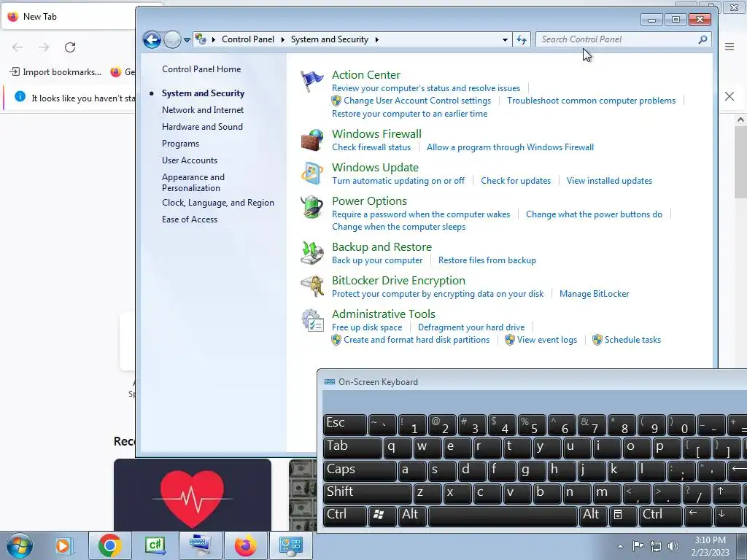Switch to On-Screen Keyboard taskbar button
This screenshot has width=747, height=560.
200,545
